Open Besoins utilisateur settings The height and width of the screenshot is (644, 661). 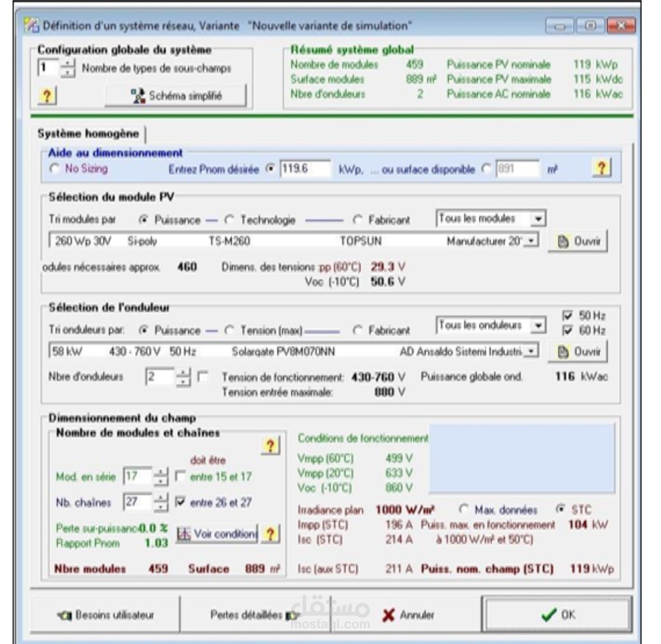tap(105, 615)
